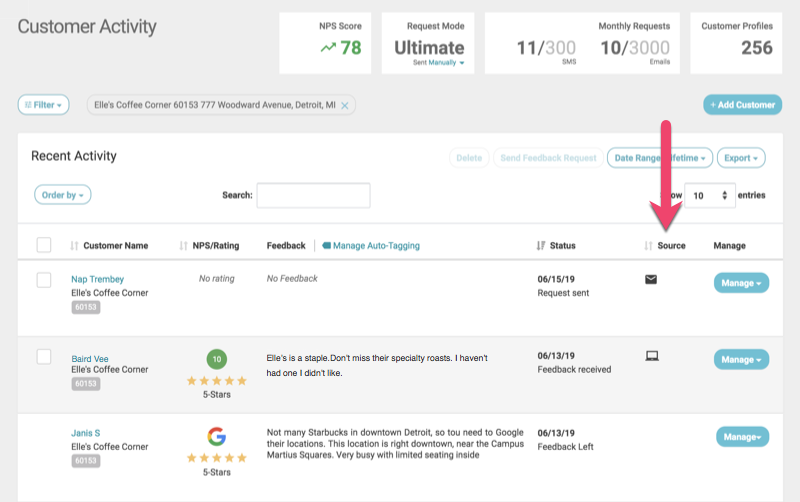Screen dimensions: 800x502
Task: Click the Manage Auto-Tagging tag icon
Action: pyautogui.click(x=326, y=246)
